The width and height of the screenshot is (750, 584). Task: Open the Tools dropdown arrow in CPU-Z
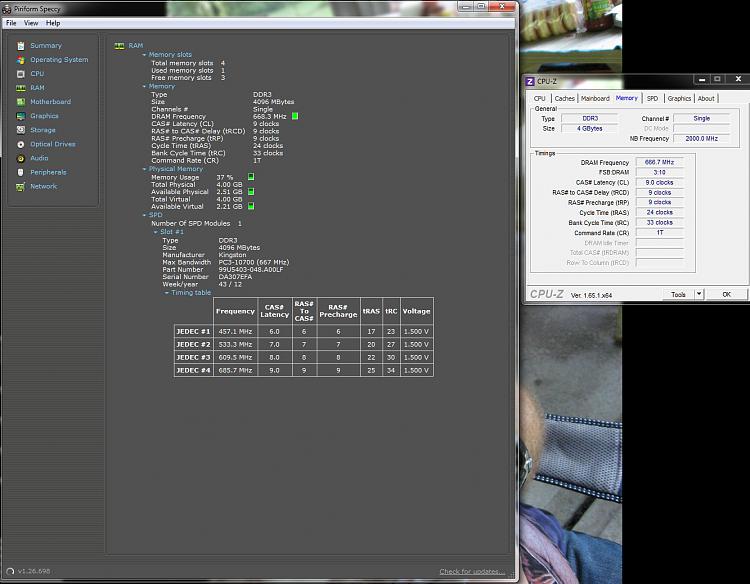point(699,294)
